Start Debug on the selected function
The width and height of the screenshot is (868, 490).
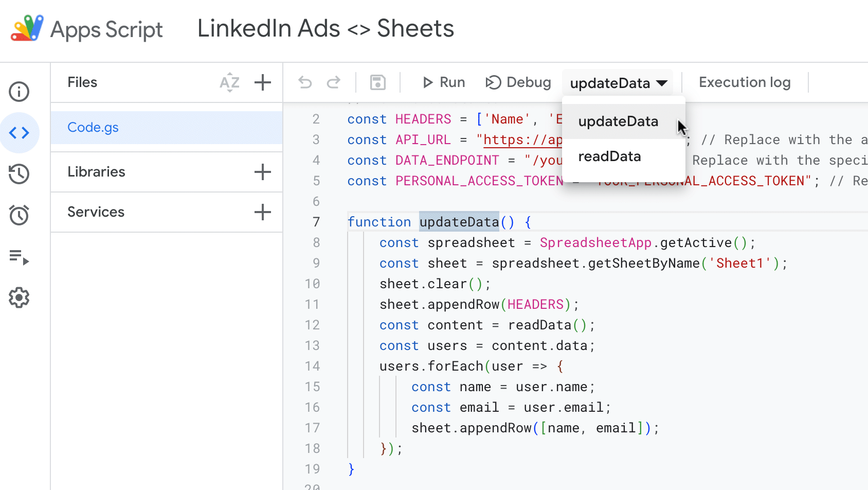point(518,82)
